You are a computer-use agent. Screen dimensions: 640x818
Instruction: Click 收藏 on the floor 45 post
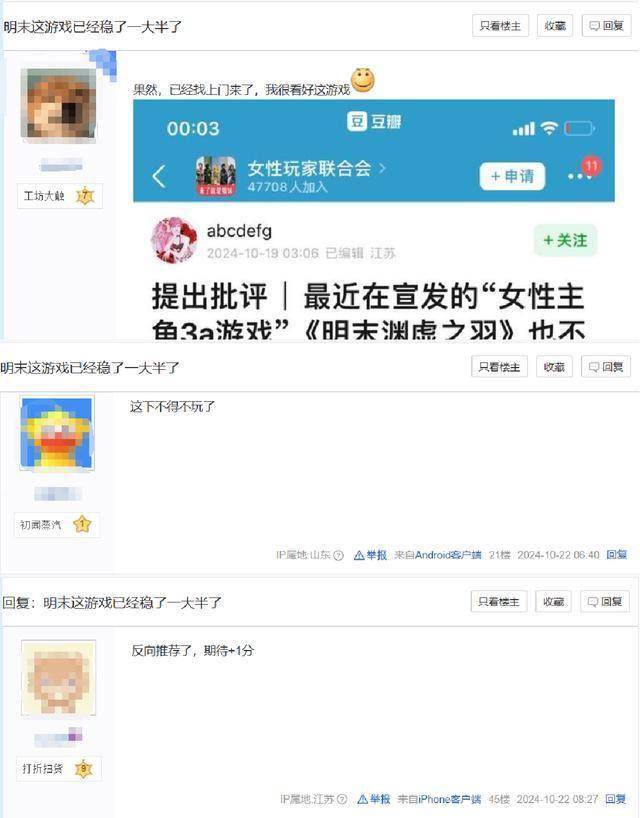click(x=553, y=602)
